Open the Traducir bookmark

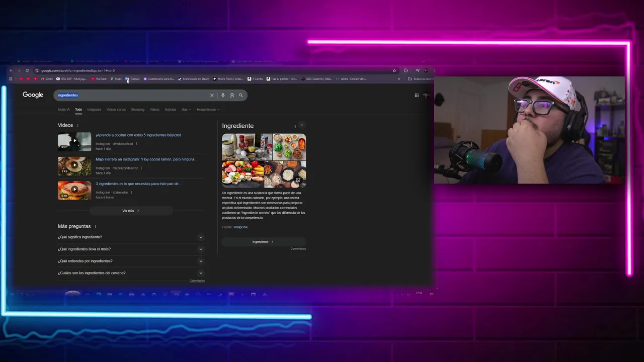coord(133,79)
